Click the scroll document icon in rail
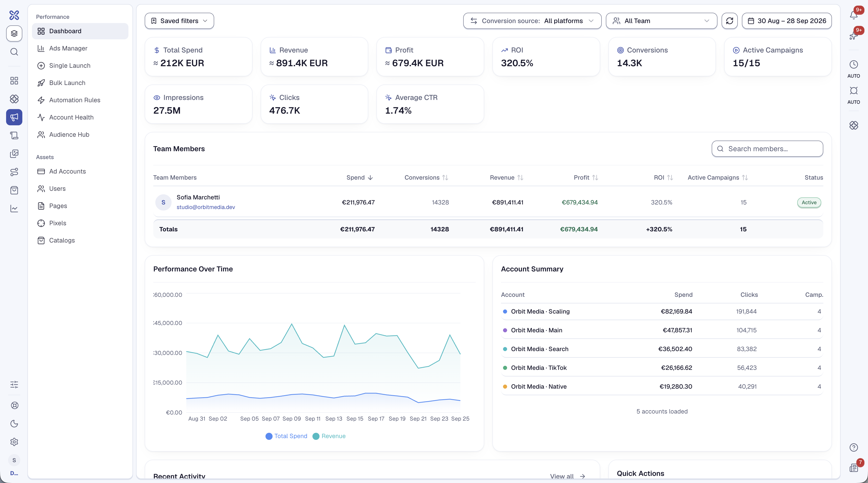Screen dimensions: 868x483 click(x=14, y=135)
